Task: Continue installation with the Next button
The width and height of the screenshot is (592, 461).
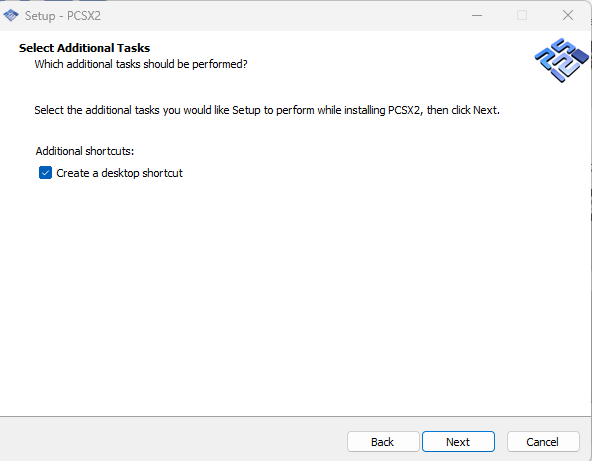Action: [458, 441]
